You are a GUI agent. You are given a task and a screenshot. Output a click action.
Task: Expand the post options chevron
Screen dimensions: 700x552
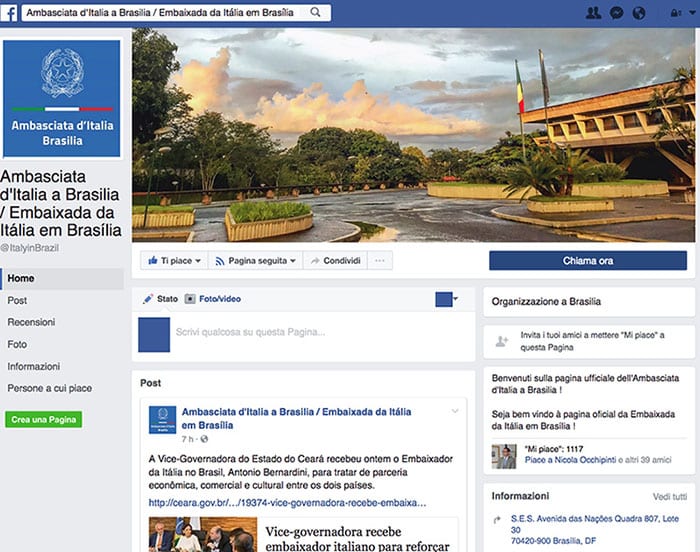[x=455, y=411]
